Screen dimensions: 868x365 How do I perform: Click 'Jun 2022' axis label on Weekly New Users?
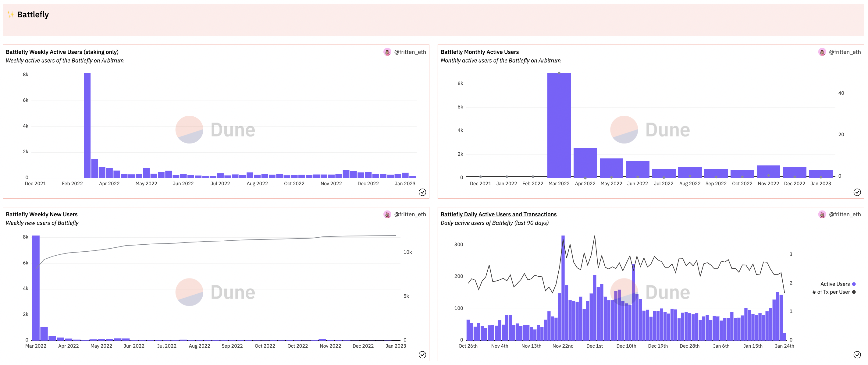pos(134,346)
